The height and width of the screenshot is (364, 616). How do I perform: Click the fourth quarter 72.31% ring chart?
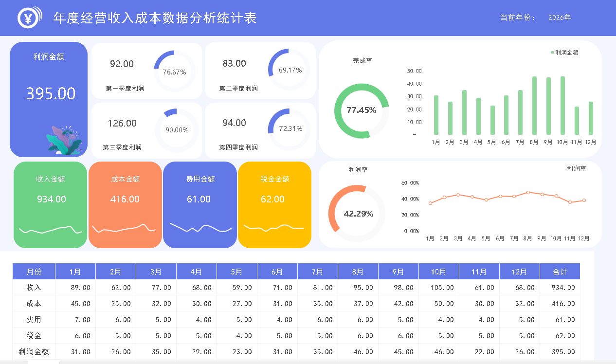(289, 128)
